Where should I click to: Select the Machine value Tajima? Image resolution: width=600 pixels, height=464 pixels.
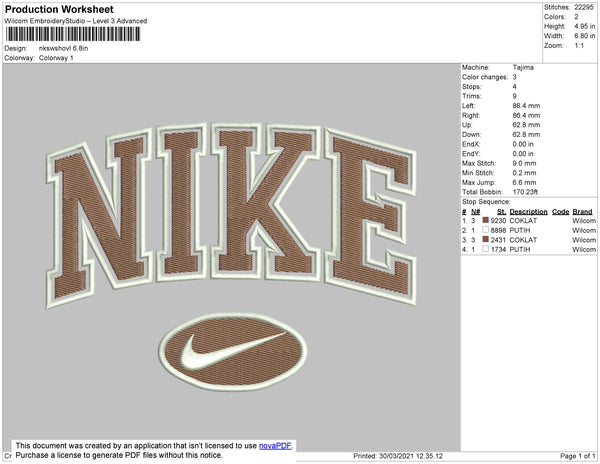(x=523, y=67)
